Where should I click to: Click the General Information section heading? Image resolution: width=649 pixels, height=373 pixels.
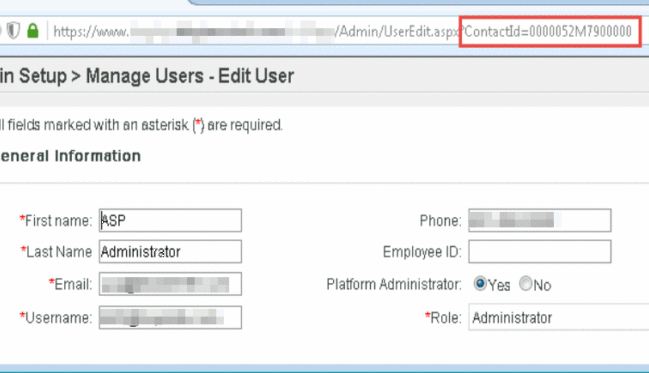[x=70, y=156]
